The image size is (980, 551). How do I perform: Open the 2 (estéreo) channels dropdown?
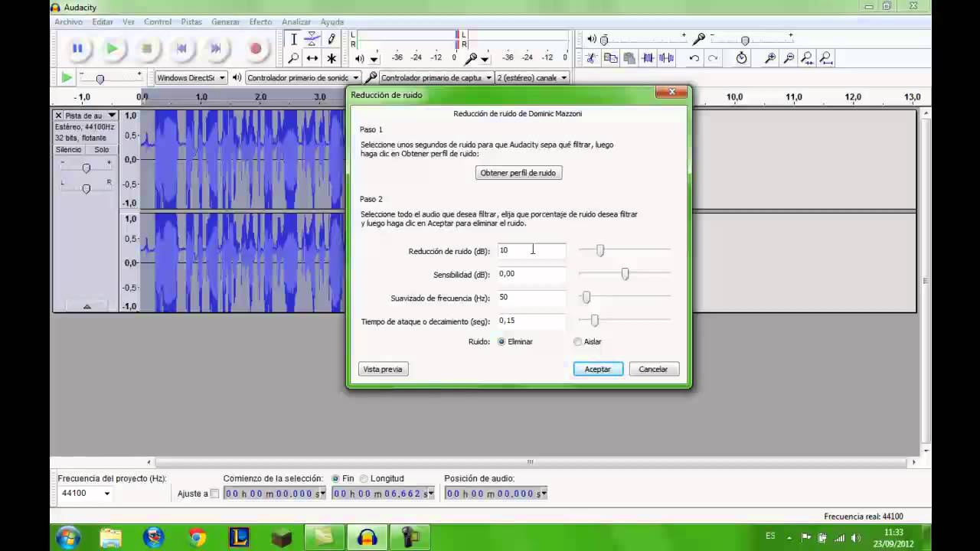coord(532,77)
